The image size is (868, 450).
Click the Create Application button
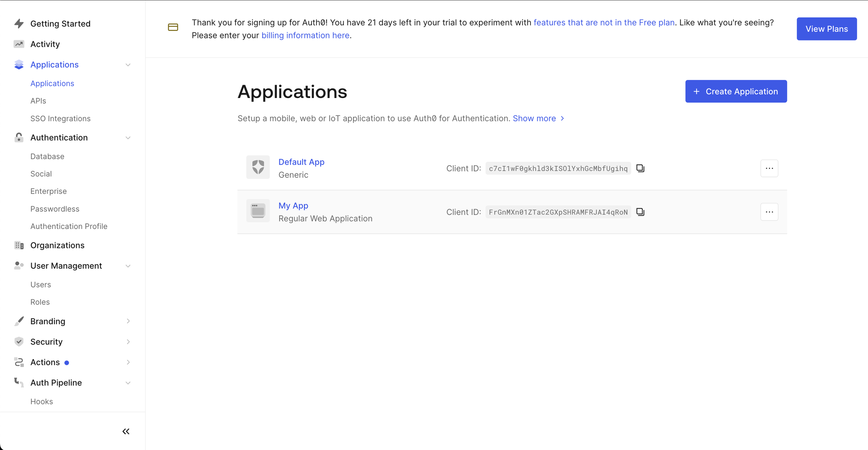(736, 91)
